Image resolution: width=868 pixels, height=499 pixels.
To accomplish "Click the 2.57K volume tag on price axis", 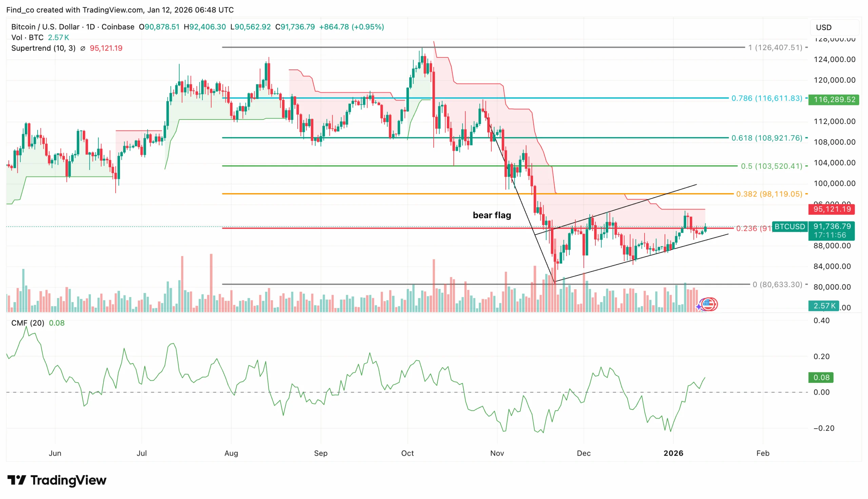I will [824, 306].
